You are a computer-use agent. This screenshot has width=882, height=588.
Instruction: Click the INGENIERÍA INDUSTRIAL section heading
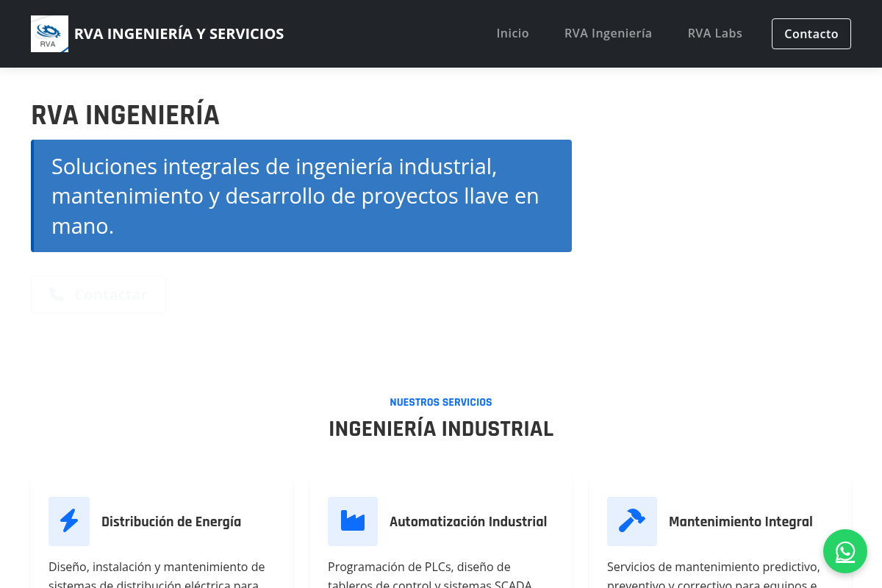pos(441,429)
